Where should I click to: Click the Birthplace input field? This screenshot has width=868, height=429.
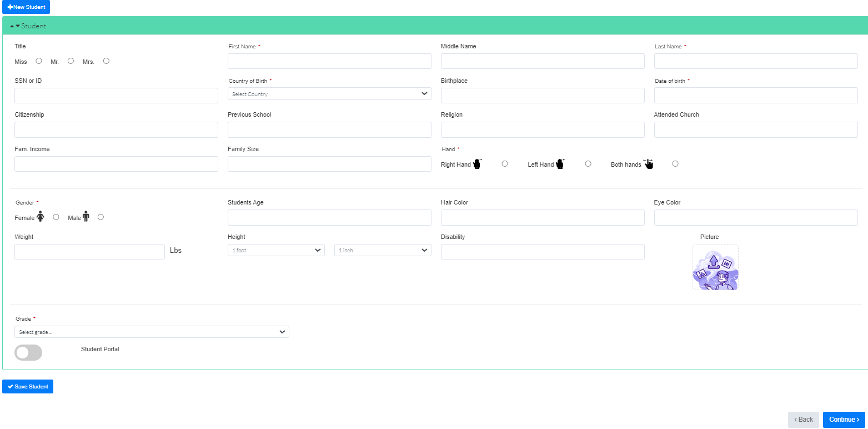coord(543,96)
